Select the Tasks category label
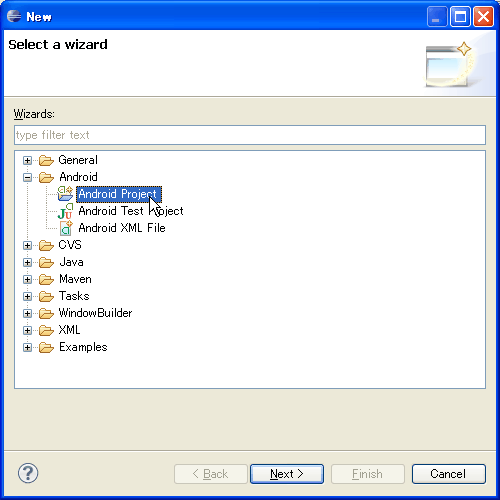 [x=74, y=296]
